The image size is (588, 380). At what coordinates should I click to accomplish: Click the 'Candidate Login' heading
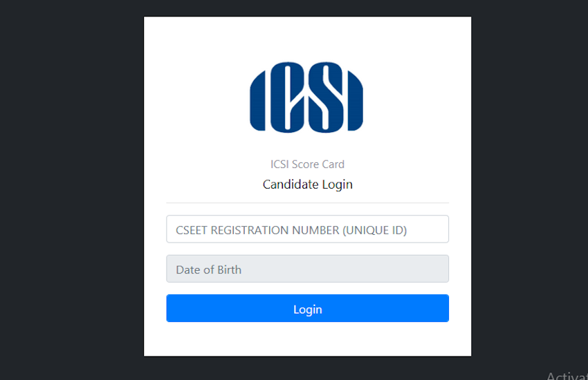tap(308, 184)
